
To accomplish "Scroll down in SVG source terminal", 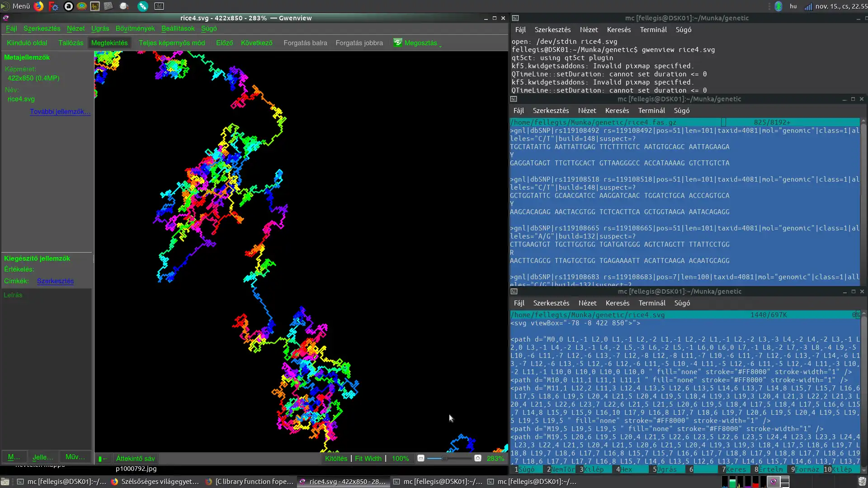I will [x=864, y=465].
